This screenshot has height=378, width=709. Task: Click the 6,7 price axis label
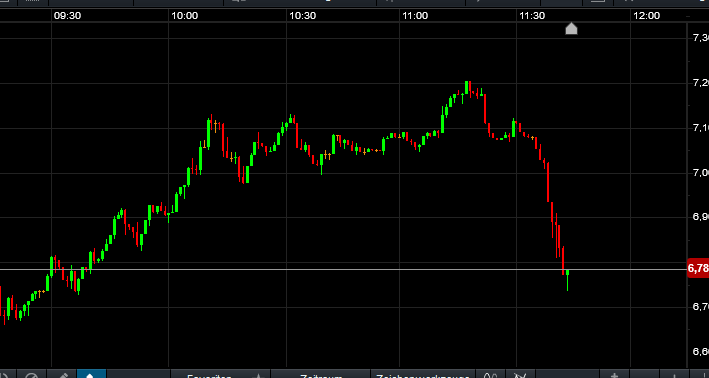(700, 307)
